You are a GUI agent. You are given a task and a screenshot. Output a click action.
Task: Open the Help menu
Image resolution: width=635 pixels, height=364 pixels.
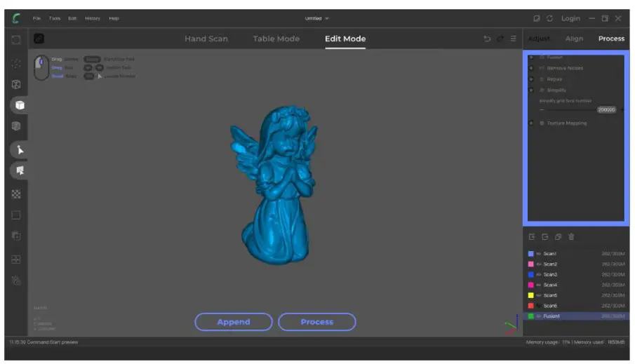[114, 18]
